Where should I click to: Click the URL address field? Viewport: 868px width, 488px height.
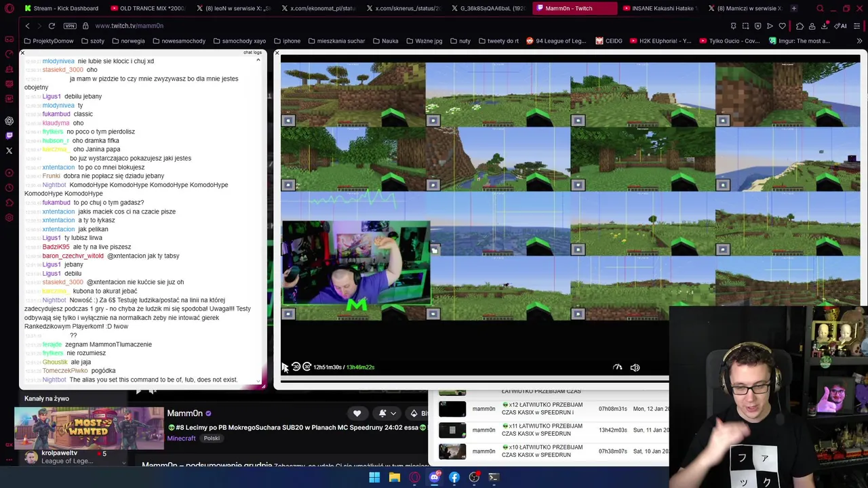pyautogui.click(x=407, y=26)
